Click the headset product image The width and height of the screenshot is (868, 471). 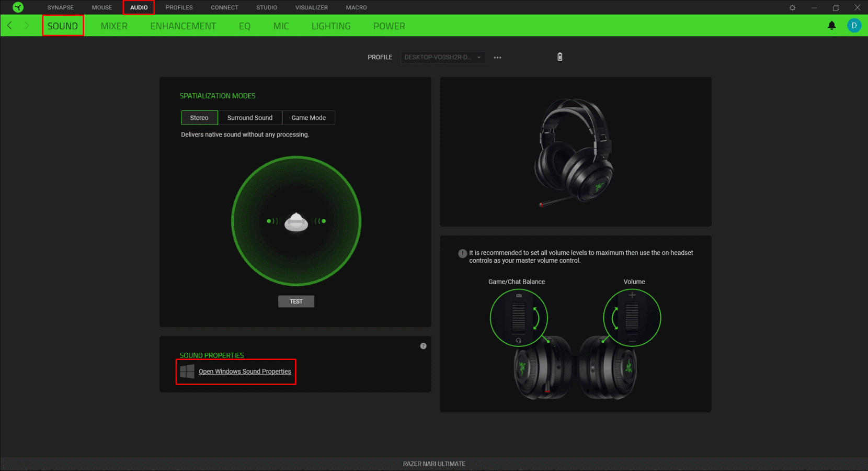pyautogui.click(x=575, y=151)
